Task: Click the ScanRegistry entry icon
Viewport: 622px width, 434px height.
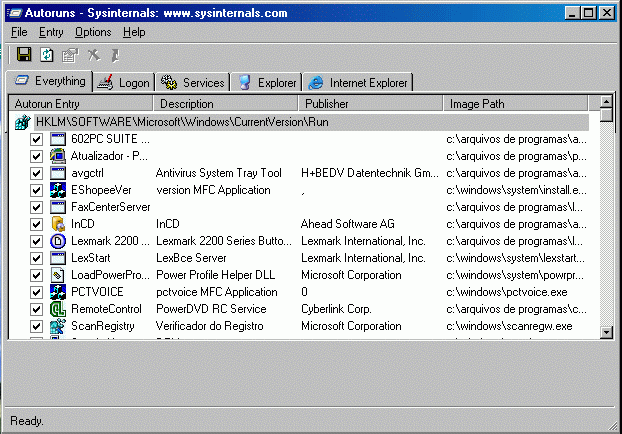Action: pos(58,326)
